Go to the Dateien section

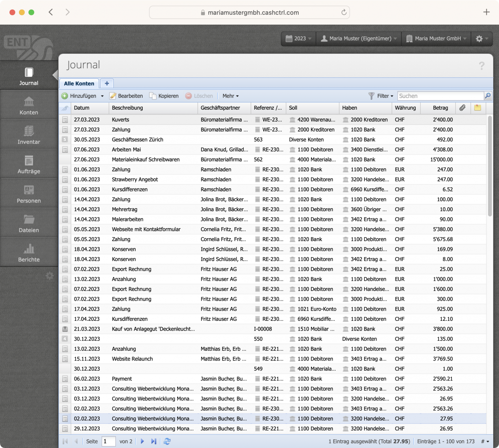[28, 223]
